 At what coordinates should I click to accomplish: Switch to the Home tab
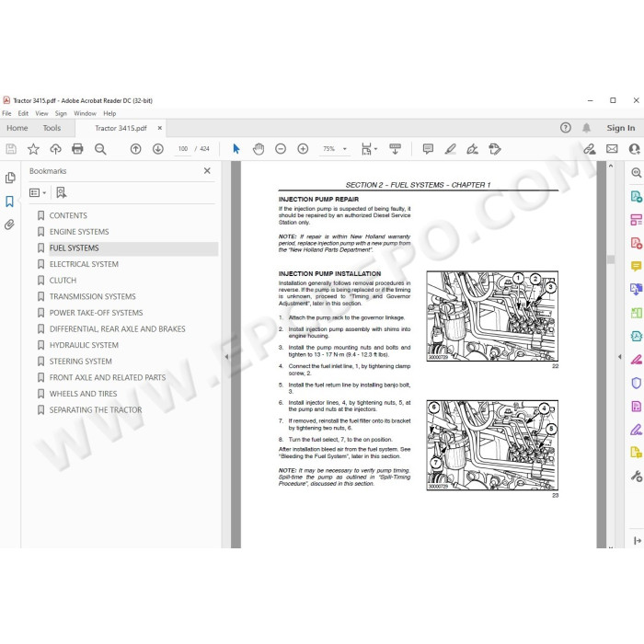(17, 128)
